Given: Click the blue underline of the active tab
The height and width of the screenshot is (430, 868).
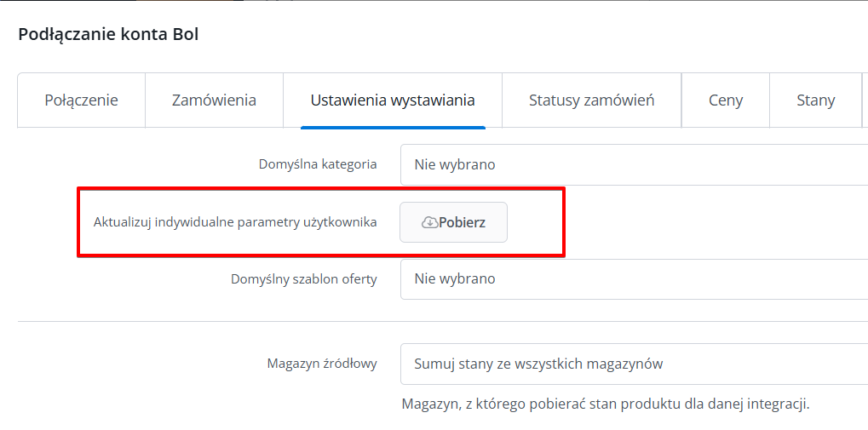Looking at the screenshot, I should click(x=393, y=127).
